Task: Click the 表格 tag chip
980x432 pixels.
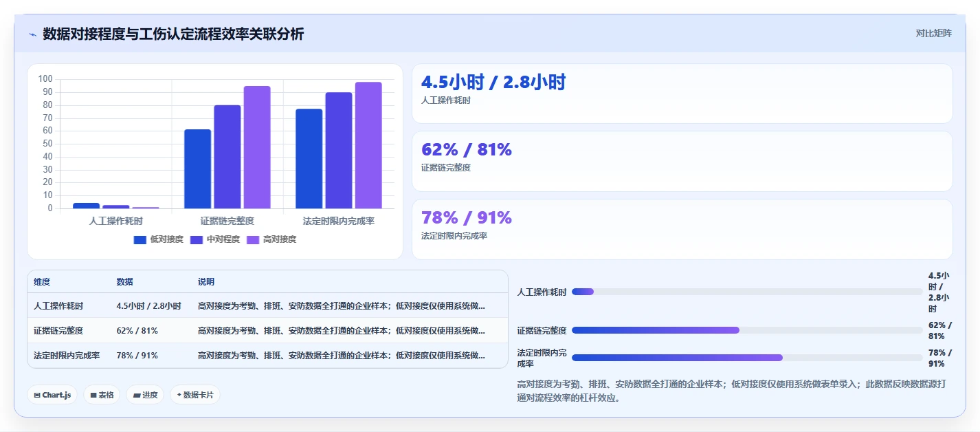Action: (x=102, y=395)
